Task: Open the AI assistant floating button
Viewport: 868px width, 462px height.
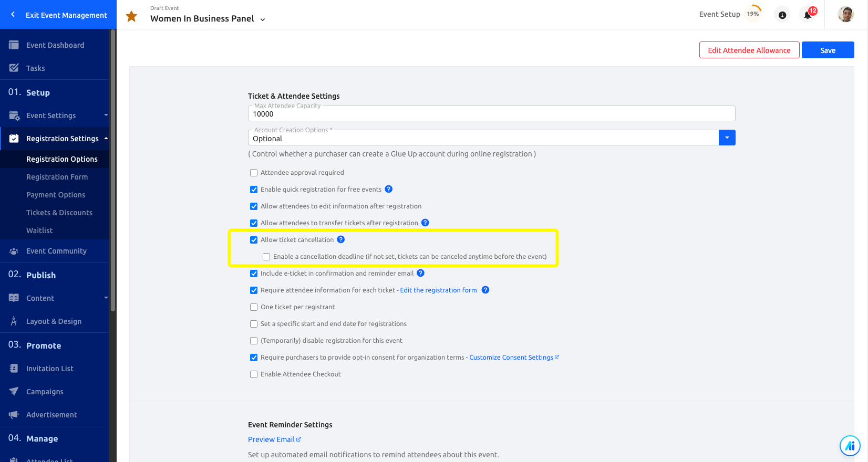Action: pos(850,446)
